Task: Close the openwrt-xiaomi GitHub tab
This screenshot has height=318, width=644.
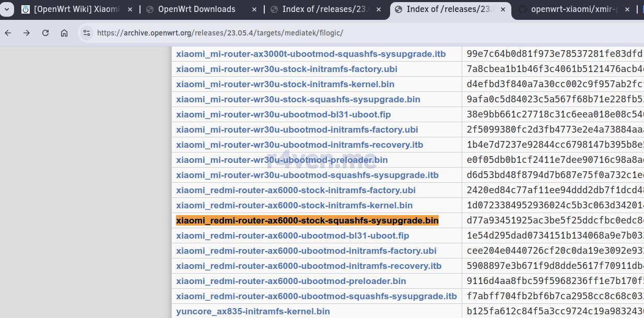Action: click(x=627, y=9)
